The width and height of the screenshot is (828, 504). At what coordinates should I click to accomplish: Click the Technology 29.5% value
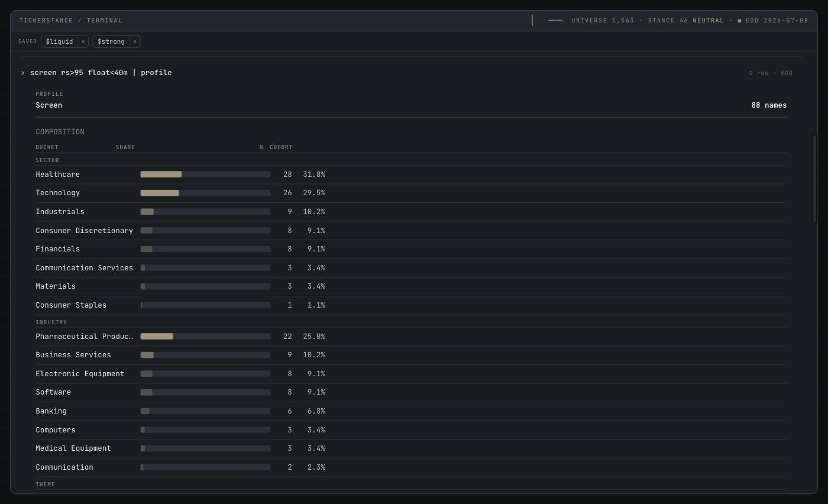pyautogui.click(x=314, y=193)
